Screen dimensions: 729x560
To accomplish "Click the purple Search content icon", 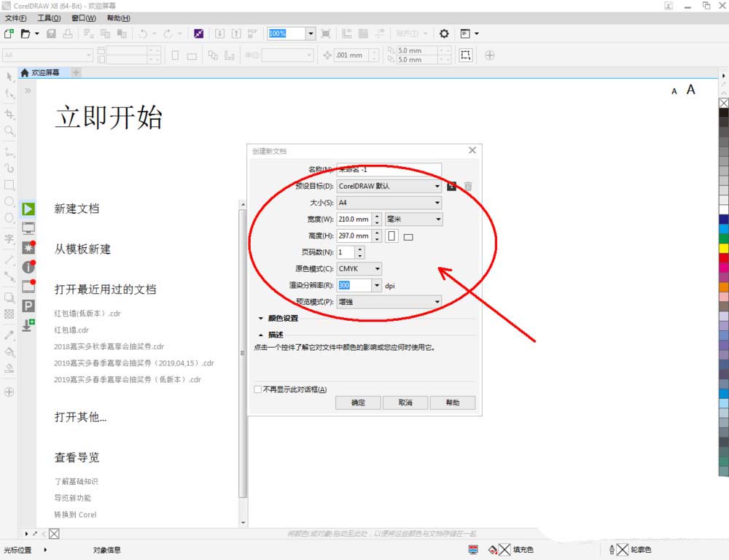I will click(x=198, y=34).
